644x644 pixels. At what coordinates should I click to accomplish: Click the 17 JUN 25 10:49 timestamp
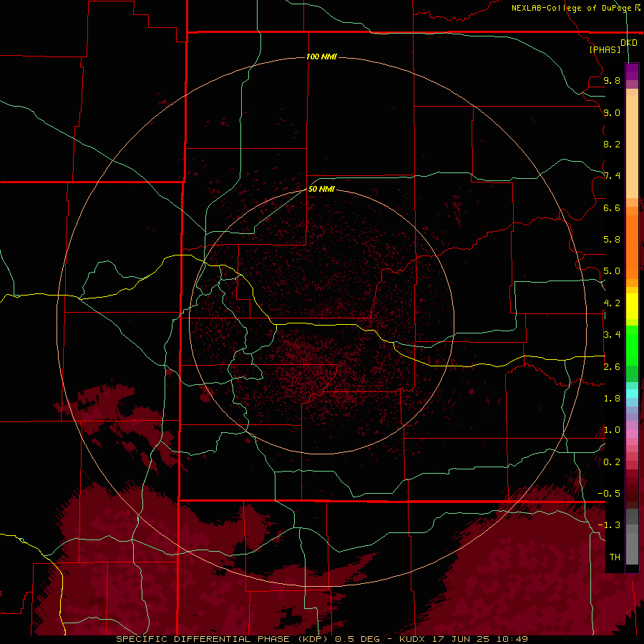[x=479, y=639]
